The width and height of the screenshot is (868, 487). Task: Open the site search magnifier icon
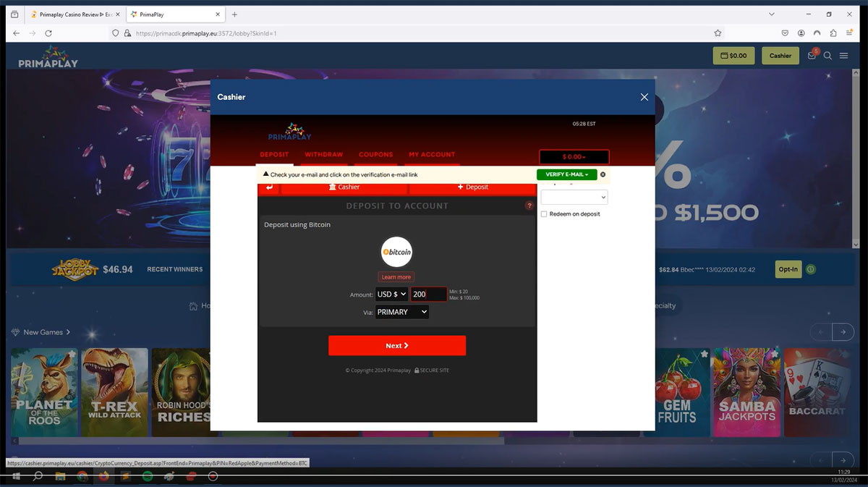point(827,56)
